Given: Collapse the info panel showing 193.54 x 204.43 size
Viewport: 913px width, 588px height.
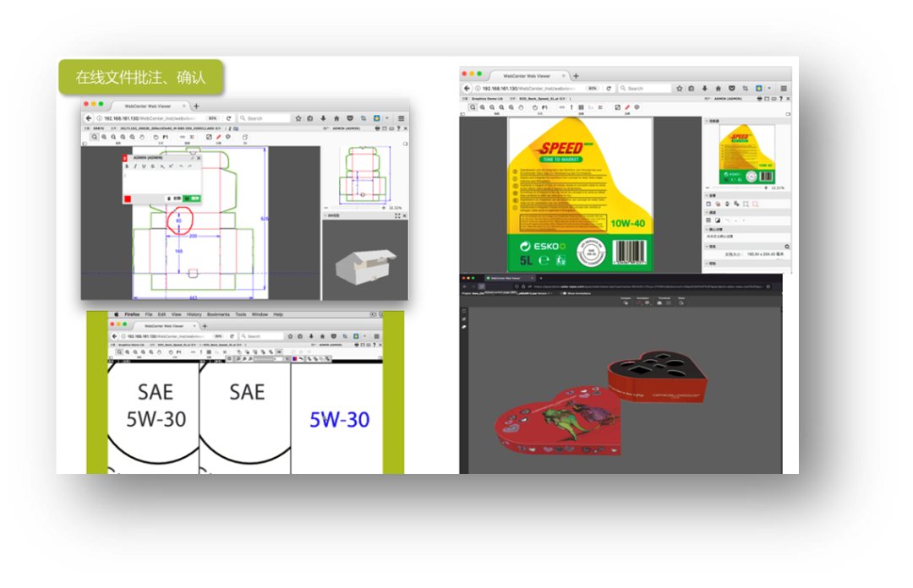Looking at the screenshot, I should coord(706,246).
